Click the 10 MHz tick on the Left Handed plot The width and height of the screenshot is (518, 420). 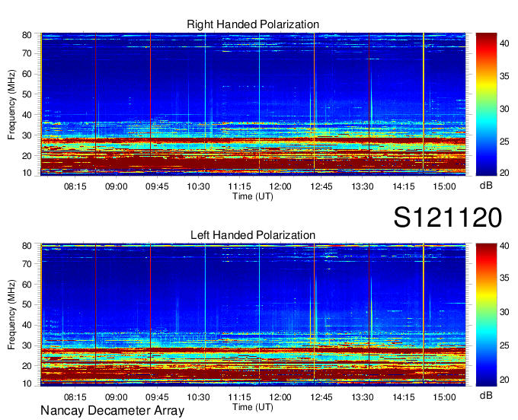(27, 383)
